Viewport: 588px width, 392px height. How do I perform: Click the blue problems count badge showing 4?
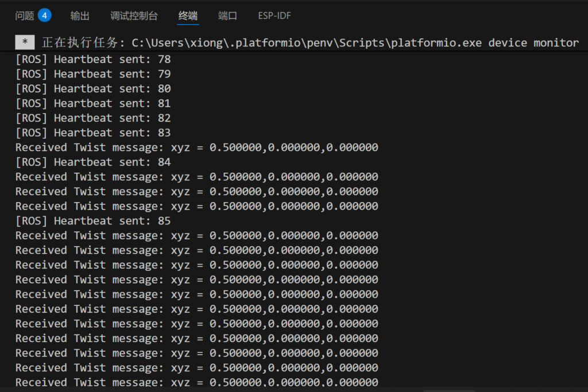coord(45,15)
